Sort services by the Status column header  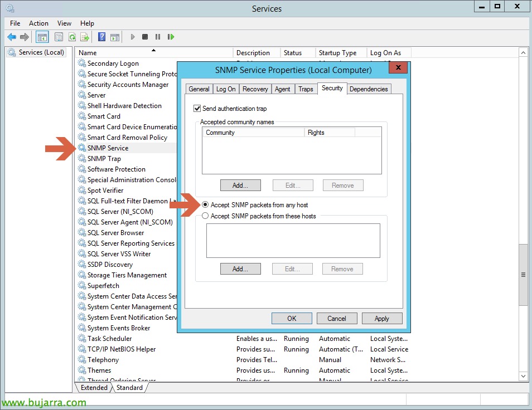(x=298, y=52)
